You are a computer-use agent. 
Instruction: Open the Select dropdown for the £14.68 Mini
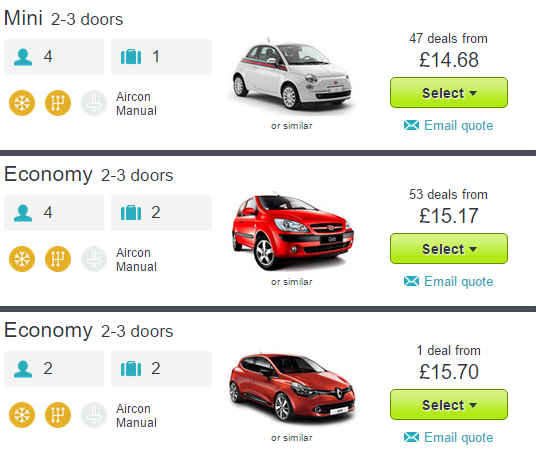(449, 93)
